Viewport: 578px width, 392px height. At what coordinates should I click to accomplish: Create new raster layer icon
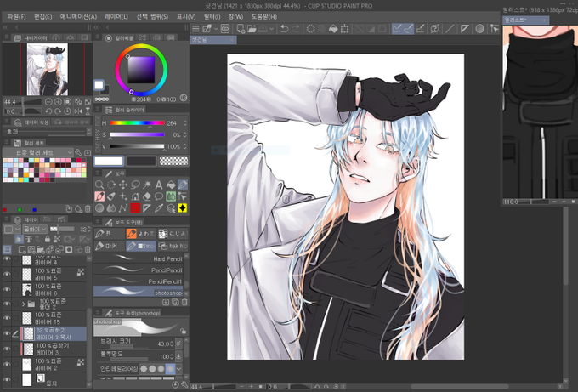pyautogui.click(x=22, y=250)
